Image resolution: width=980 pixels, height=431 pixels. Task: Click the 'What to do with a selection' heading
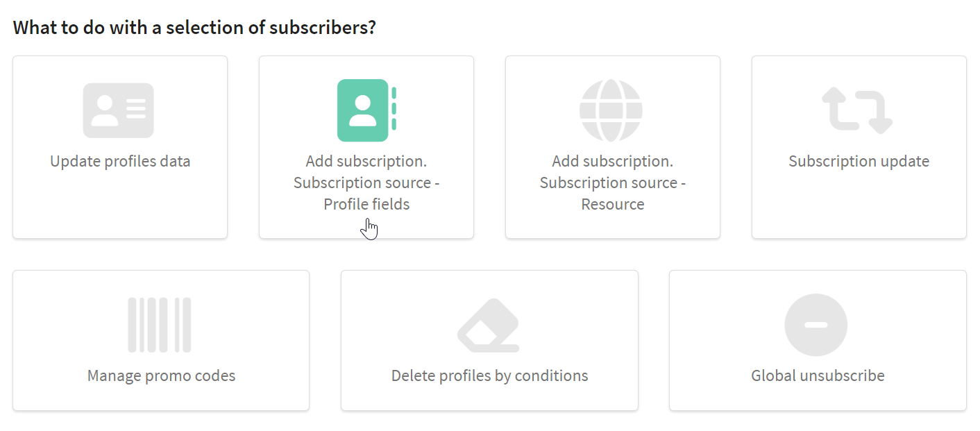point(194,28)
